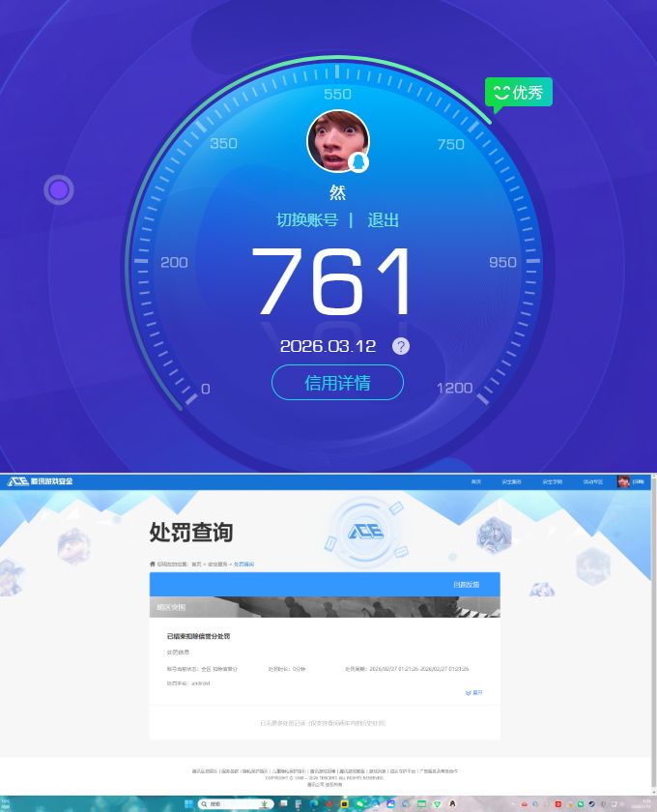This screenshot has width=657, height=812.
Task: Open the 活动专区 menu in ACE header
Action: coord(593,482)
